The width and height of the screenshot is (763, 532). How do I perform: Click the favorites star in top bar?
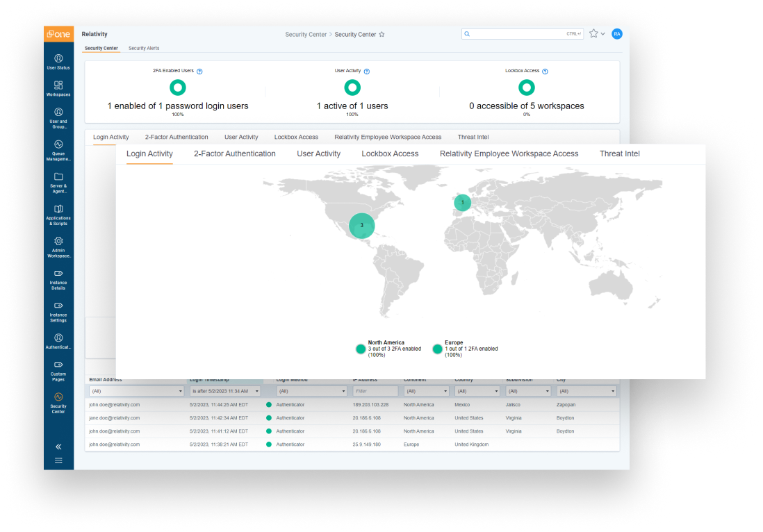coord(593,33)
